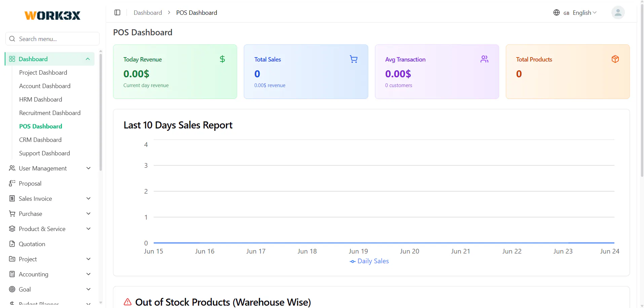This screenshot has width=644, height=308.
Task: Open the English language dropdown
Action: 580,12
